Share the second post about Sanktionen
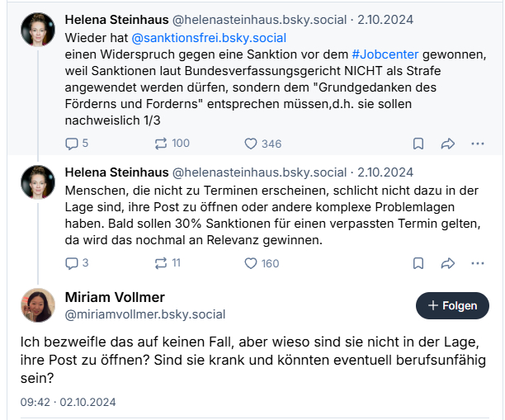This screenshot has width=505, height=420. tap(448, 263)
